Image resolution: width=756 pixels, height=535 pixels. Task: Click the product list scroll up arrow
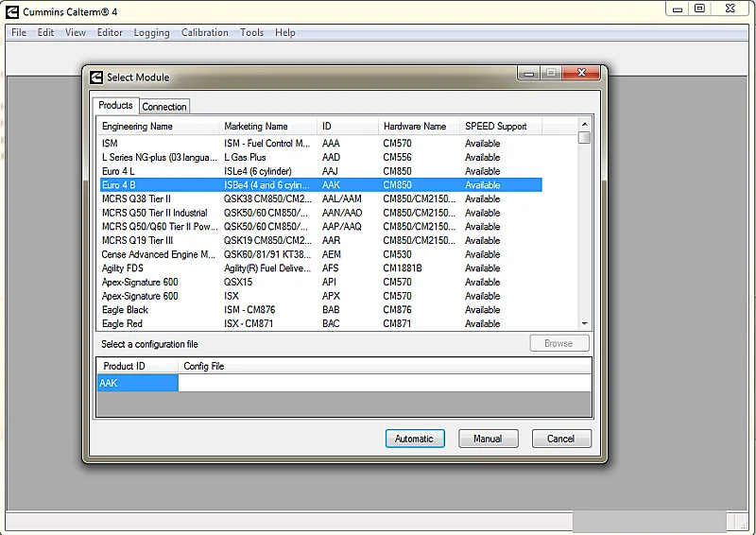point(584,124)
